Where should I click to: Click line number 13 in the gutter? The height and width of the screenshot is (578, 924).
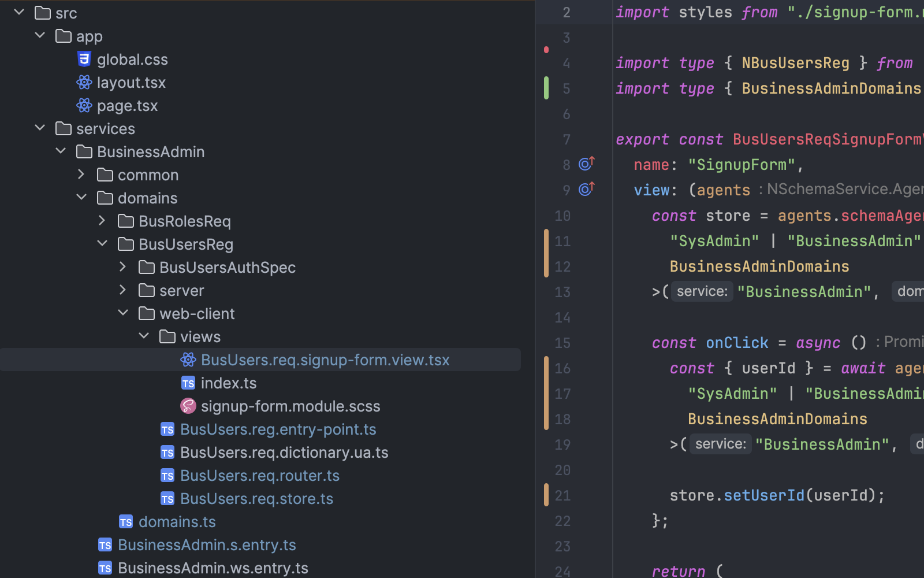[562, 292]
